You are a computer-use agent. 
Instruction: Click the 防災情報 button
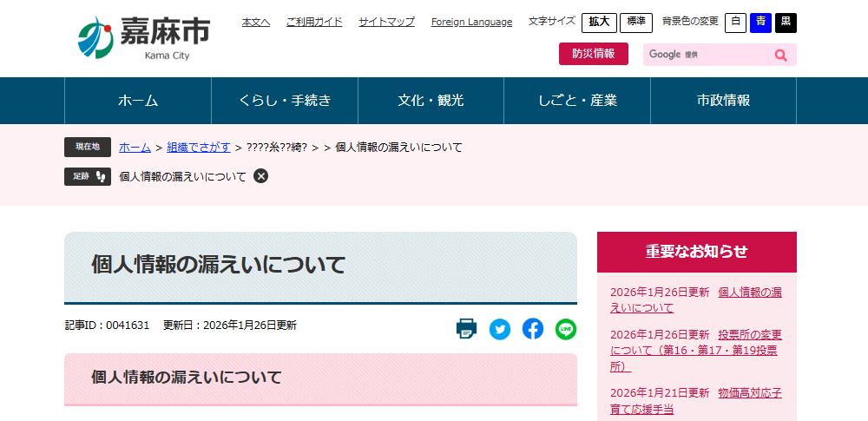(x=593, y=54)
